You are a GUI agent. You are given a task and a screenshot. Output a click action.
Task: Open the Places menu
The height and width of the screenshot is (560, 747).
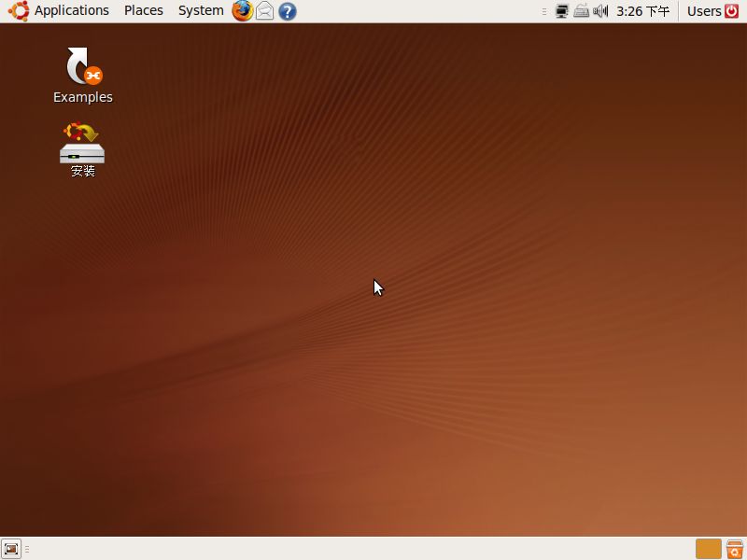143,10
